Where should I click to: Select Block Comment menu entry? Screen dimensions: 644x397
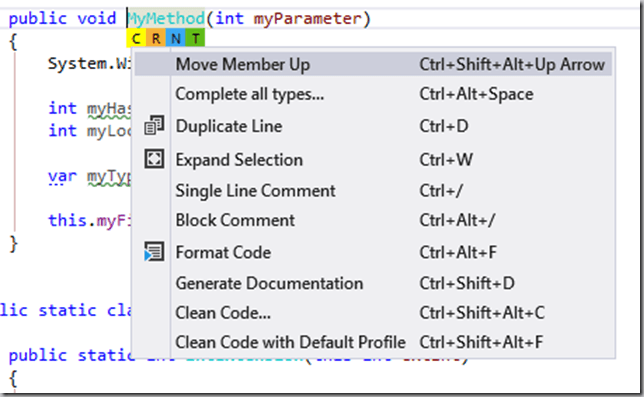click(373, 220)
